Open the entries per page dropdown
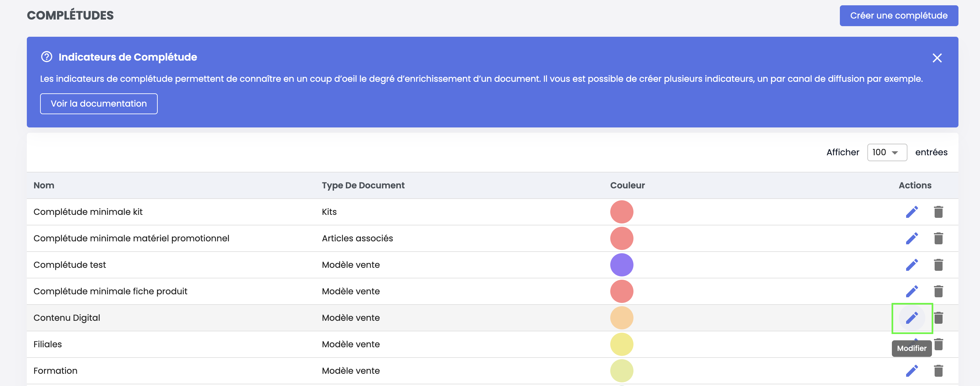The height and width of the screenshot is (386, 980). click(887, 153)
